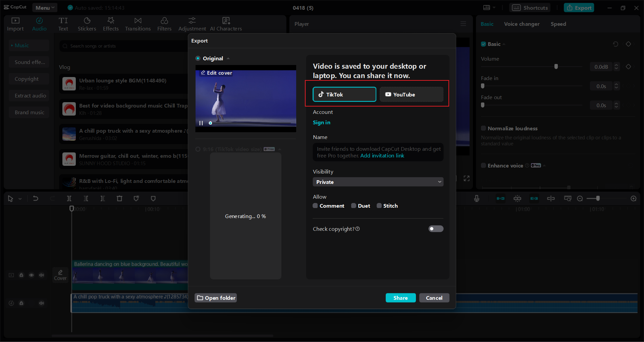Expand the layout dropdown arrow in title bar
Viewport: 644px width, 342px height.
coord(494,8)
